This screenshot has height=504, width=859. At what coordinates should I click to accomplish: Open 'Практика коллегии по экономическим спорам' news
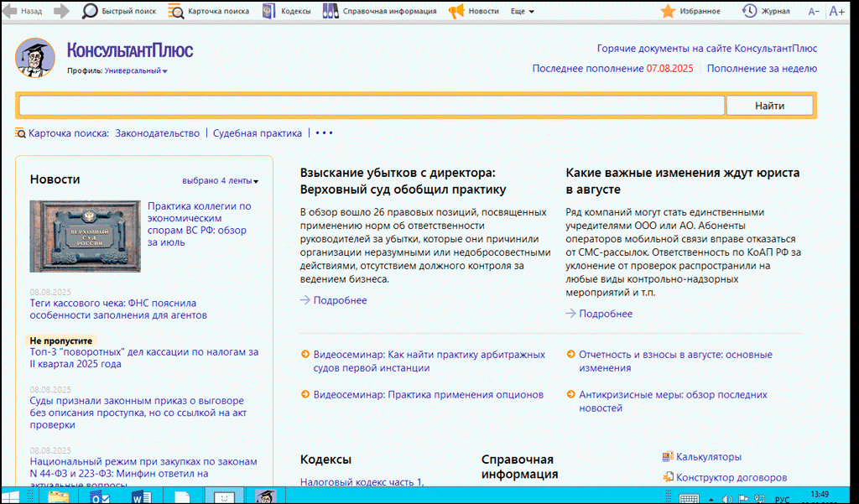click(x=200, y=224)
